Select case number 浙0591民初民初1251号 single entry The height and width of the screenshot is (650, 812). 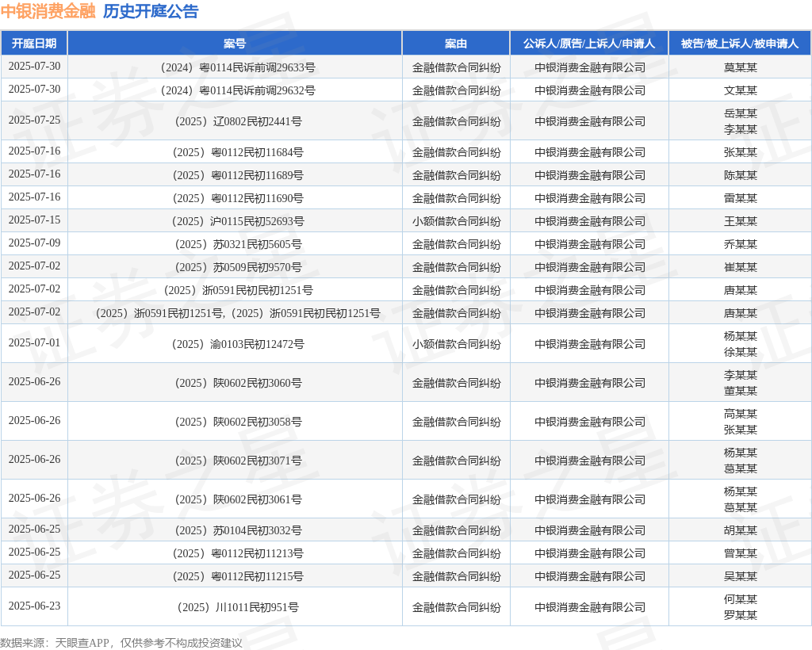(x=238, y=290)
